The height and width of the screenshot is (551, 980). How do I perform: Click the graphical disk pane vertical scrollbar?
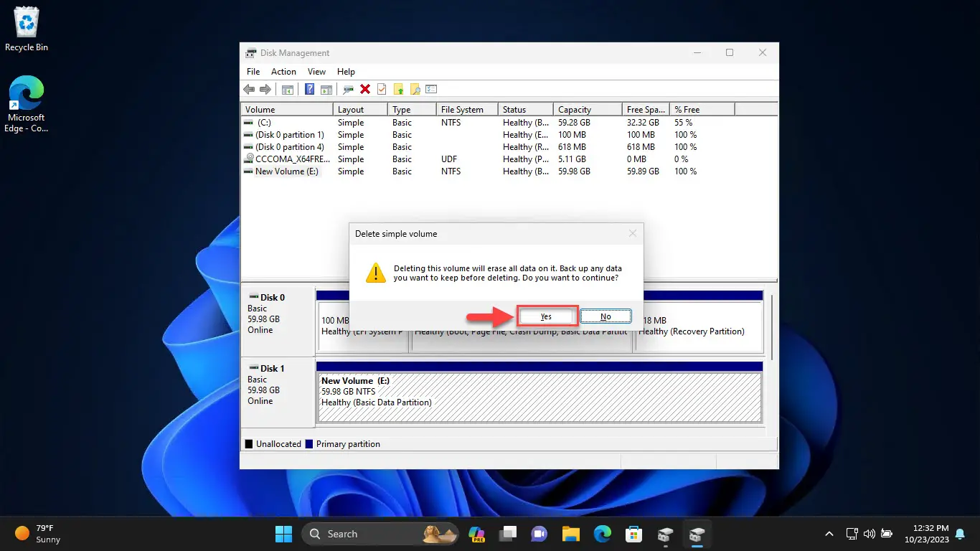[772, 326]
